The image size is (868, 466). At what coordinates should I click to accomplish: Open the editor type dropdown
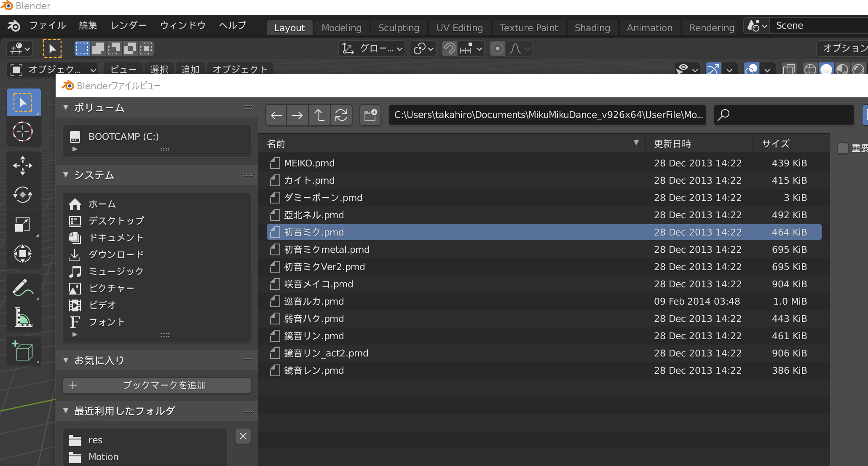(19, 48)
